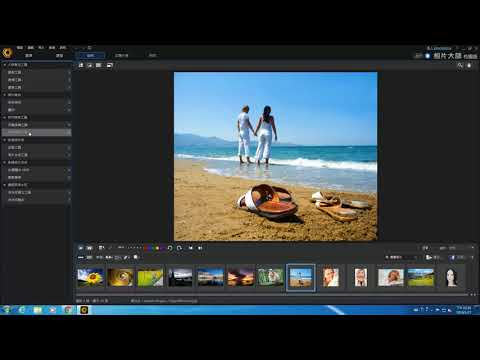The width and height of the screenshot is (480, 360).
Task: Select the bride in greenery thumbnail
Action: [x=270, y=278]
